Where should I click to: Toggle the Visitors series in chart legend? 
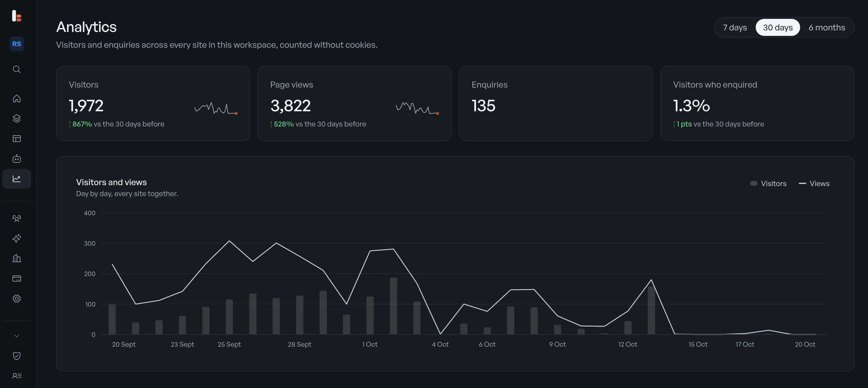(768, 183)
